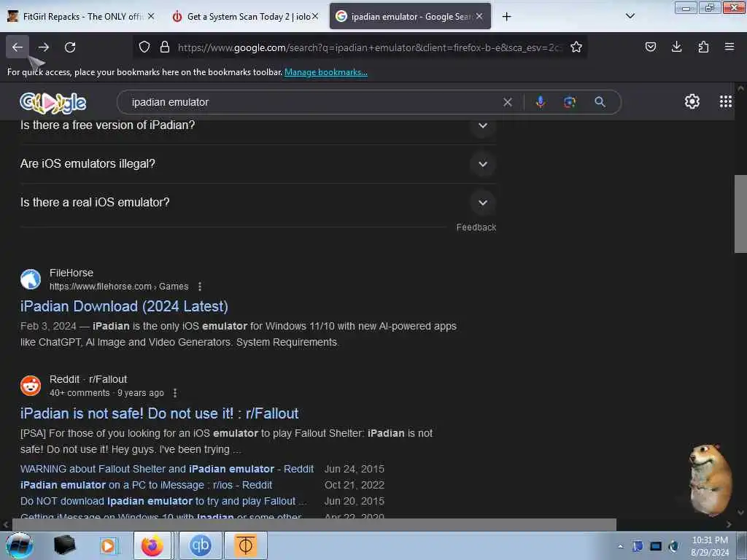The width and height of the screenshot is (747, 560).
Task: Open a new browser tab
Action: click(x=506, y=17)
